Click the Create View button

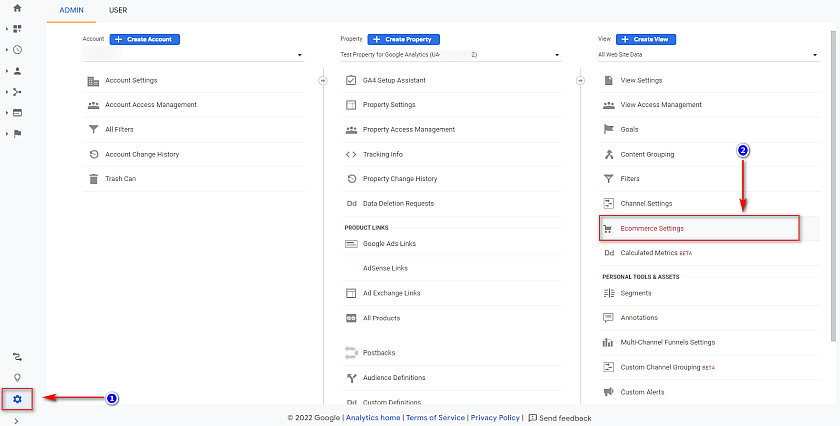646,39
